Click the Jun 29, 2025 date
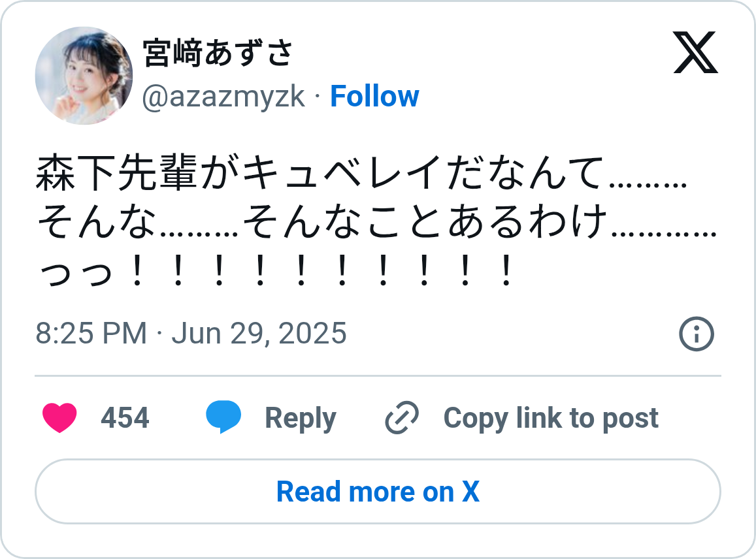The width and height of the screenshot is (756, 559). (259, 333)
